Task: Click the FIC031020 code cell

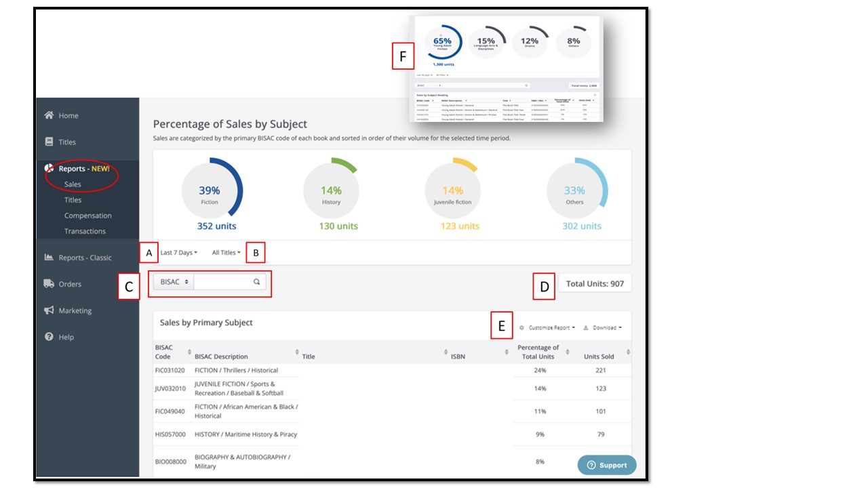Action: tap(170, 370)
